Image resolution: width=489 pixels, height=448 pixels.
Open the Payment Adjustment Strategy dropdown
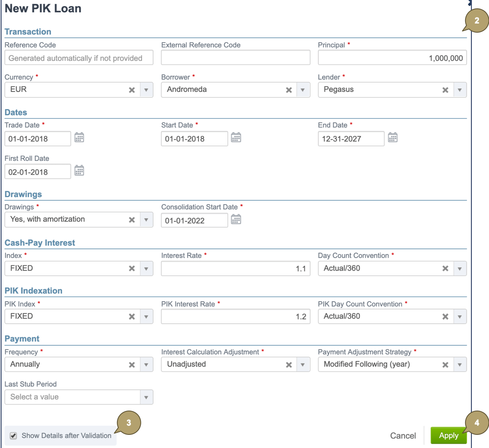pyautogui.click(x=460, y=364)
